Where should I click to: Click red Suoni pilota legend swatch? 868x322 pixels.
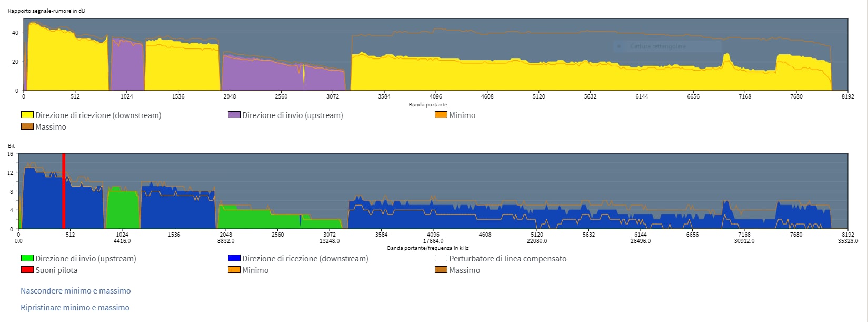coord(27,270)
